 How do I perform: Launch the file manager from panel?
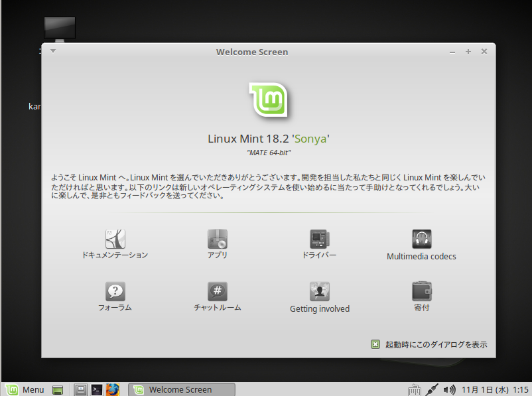81,389
